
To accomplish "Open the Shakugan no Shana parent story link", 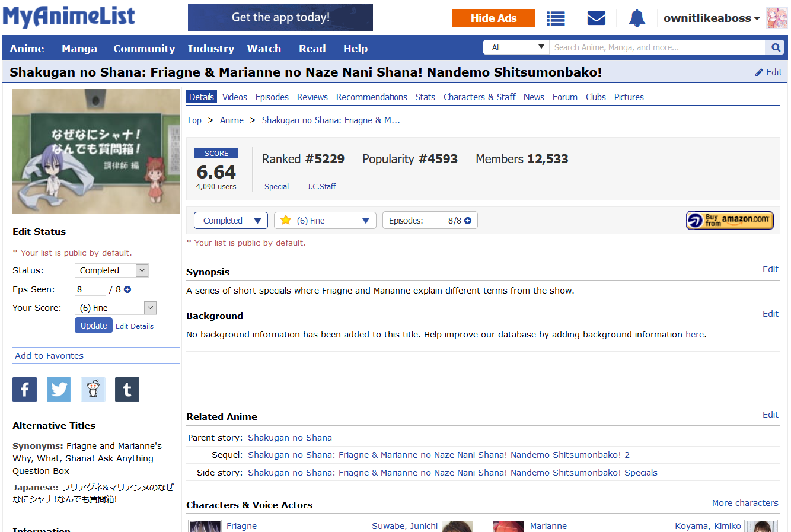I will click(x=290, y=438).
